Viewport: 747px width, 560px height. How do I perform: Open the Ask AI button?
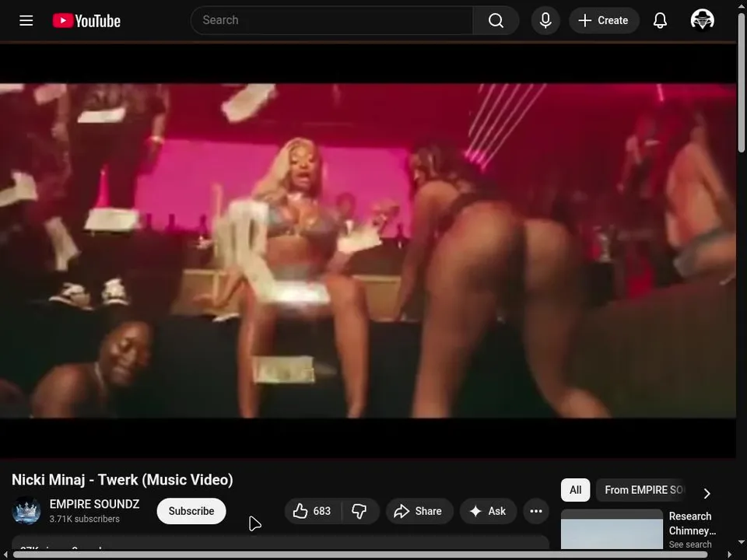coord(489,511)
